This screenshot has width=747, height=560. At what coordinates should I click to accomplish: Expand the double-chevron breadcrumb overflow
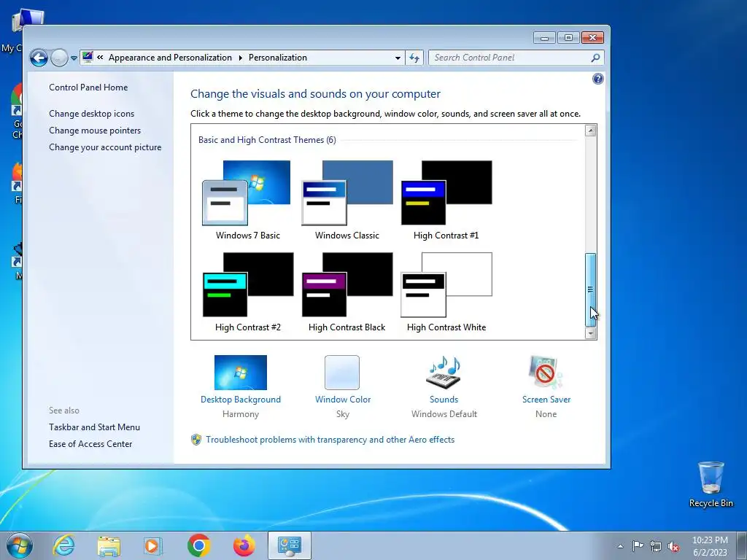click(x=100, y=57)
